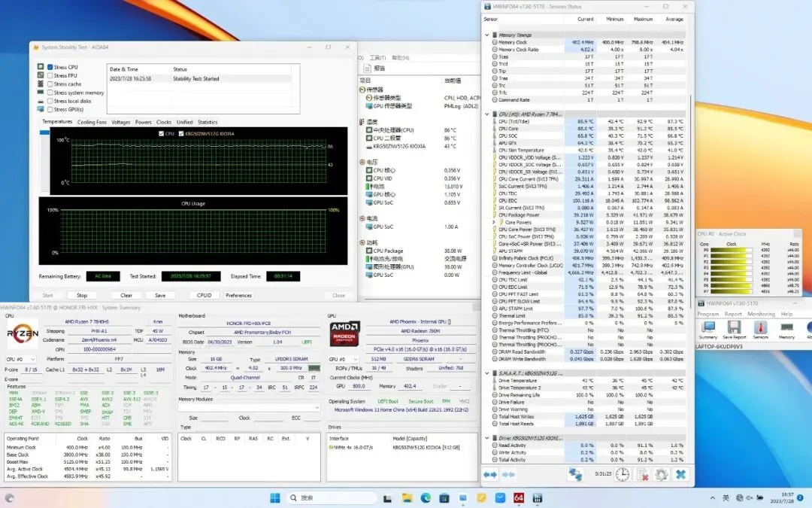The height and width of the screenshot is (508, 812).
Task: Click the Close button in stability test
Action: (x=338, y=296)
